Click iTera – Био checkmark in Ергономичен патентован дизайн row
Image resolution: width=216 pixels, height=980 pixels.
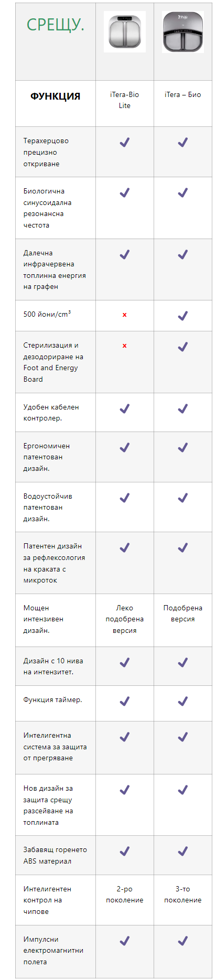click(182, 447)
